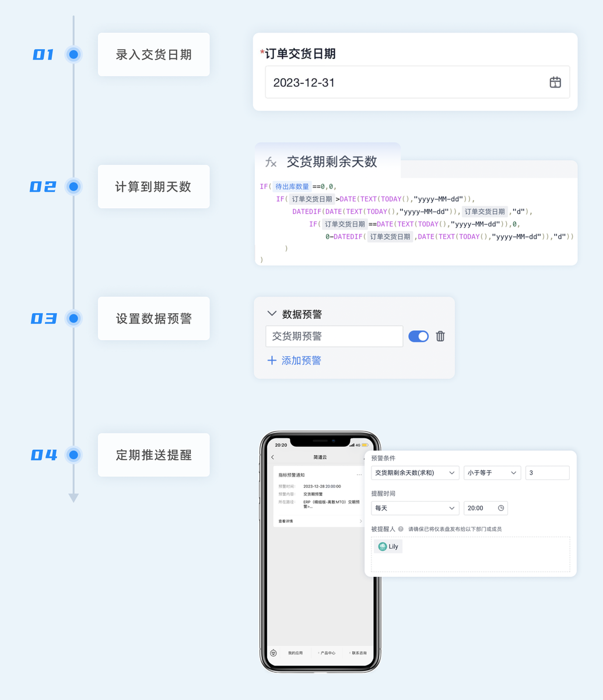
Task: Click the 提醒时间 section label
Action: [x=383, y=493]
